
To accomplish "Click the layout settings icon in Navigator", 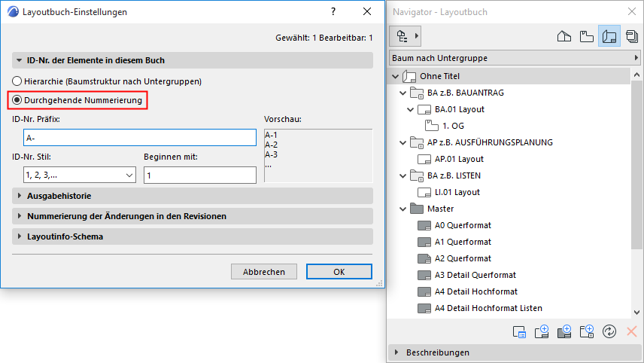I will (x=518, y=331).
